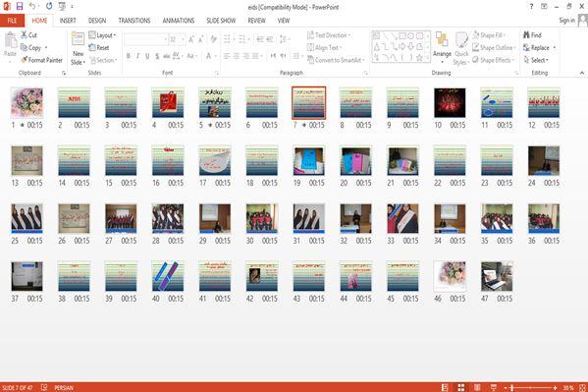Switch to the DESIGN tab
This screenshot has width=588, height=392.
pos(97,21)
